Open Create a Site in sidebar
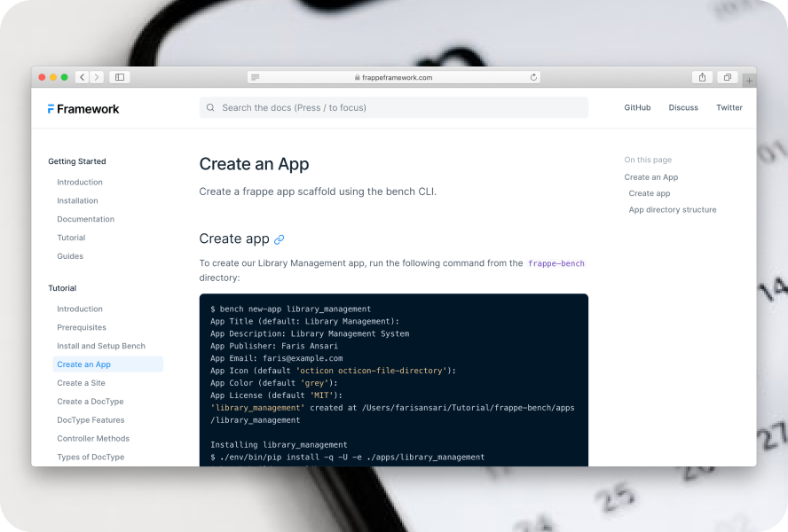The height and width of the screenshot is (532, 788). click(x=81, y=383)
